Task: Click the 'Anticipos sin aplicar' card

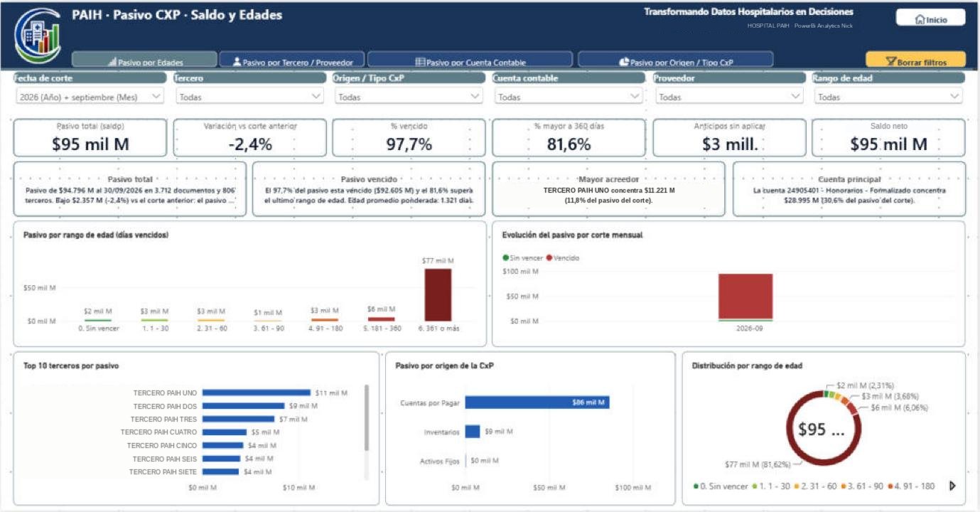Action: [729, 137]
